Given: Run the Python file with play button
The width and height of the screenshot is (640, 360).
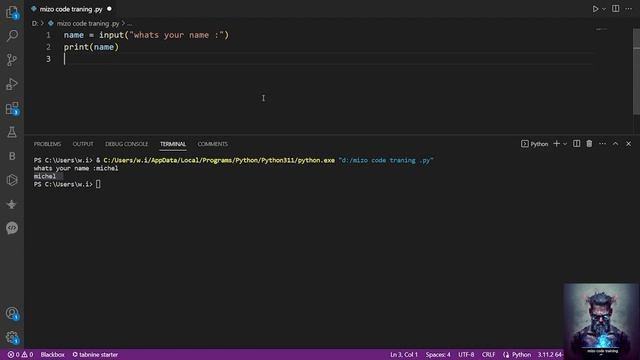Looking at the screenshot, I should 595,9.
